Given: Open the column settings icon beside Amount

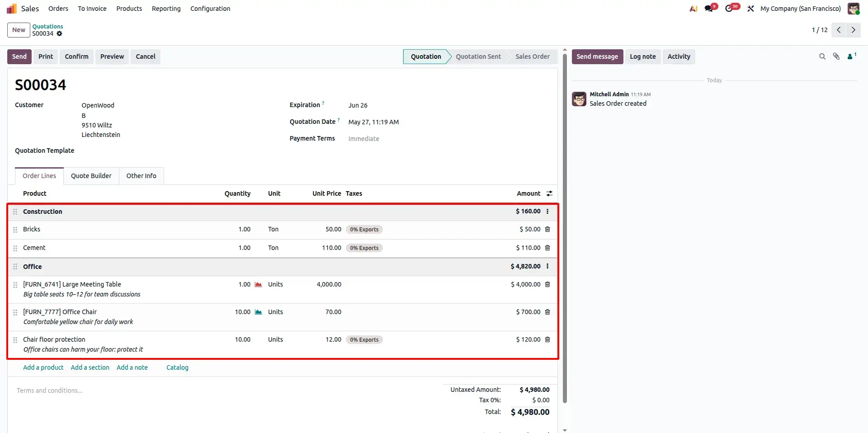Looking at the screenshot, I should click(549, 193).
